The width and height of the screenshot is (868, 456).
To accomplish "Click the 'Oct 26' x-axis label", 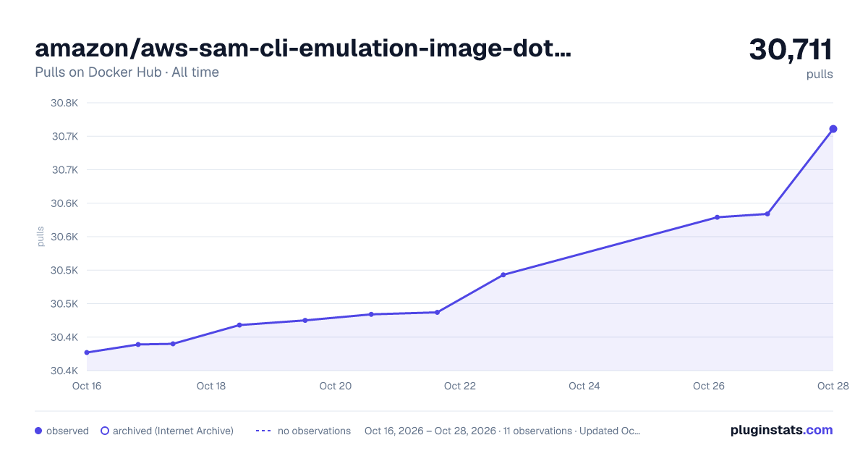I will (x=709, y=386).
